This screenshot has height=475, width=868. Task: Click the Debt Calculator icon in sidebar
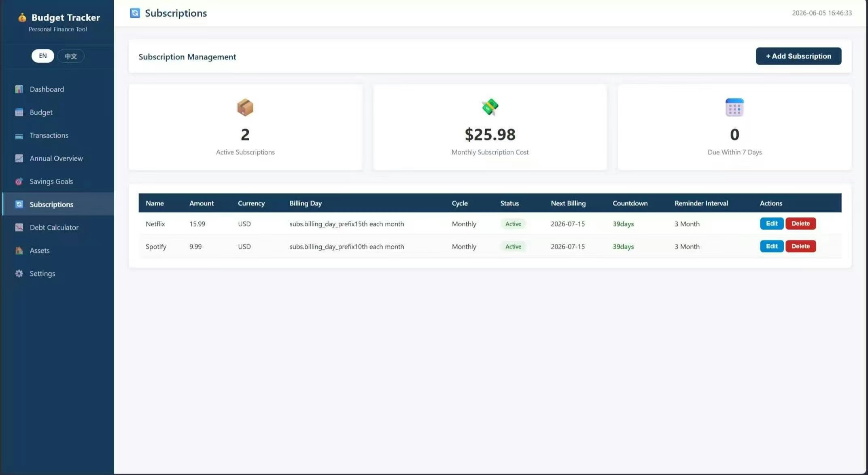pos(19,228)
